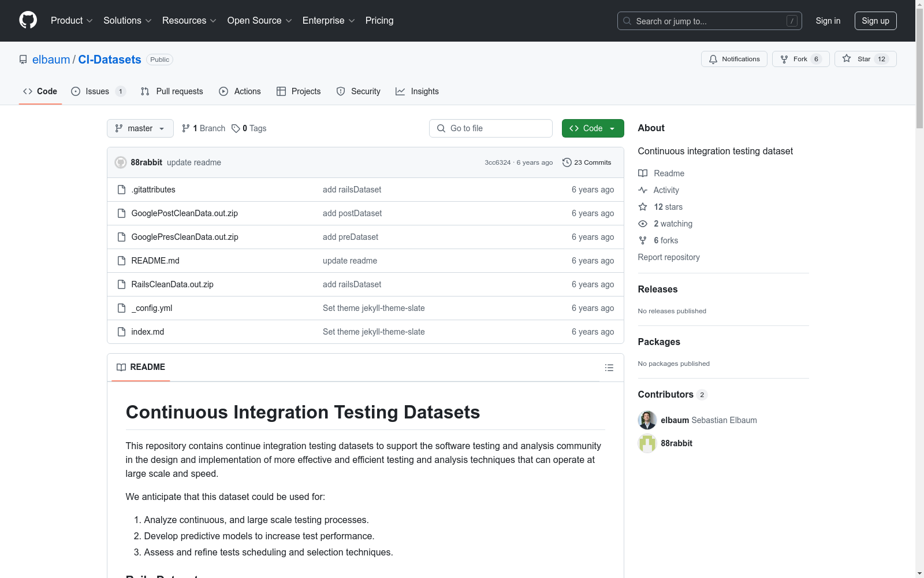
Task: Click the file icon for .gitattributes
Action: coord(121,190)
